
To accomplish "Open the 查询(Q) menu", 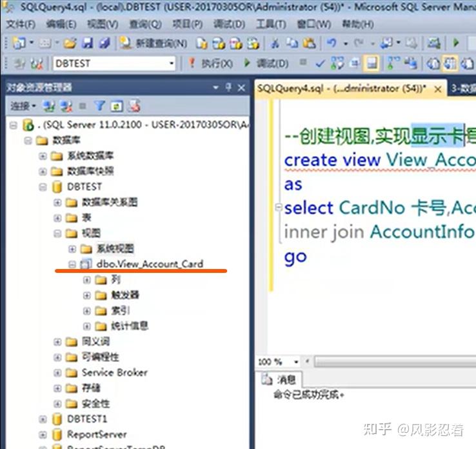I will pyautogui.click(x=145, y=24).
